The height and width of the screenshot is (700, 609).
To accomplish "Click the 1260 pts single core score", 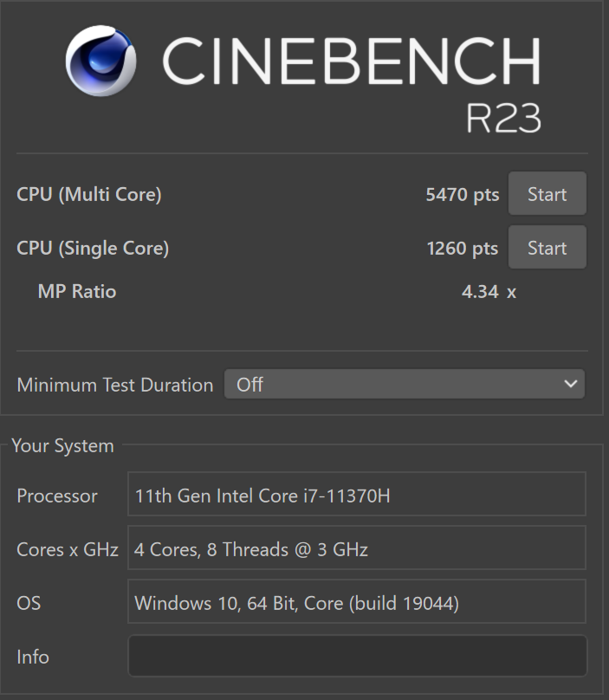I will pos(463,249).
